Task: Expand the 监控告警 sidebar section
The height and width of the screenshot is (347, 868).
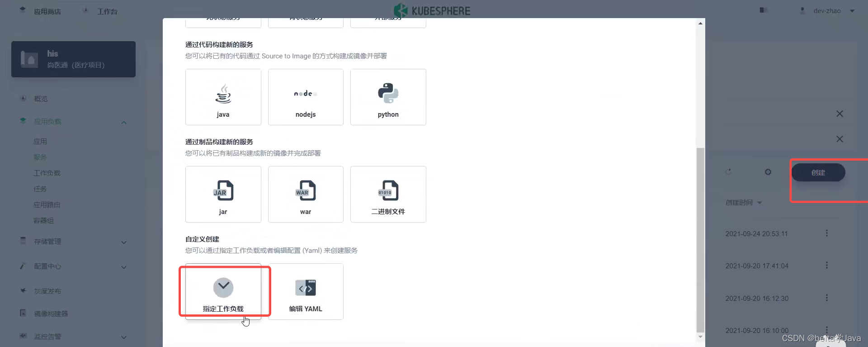Action: pyautogui.click(x=123, y=337)
